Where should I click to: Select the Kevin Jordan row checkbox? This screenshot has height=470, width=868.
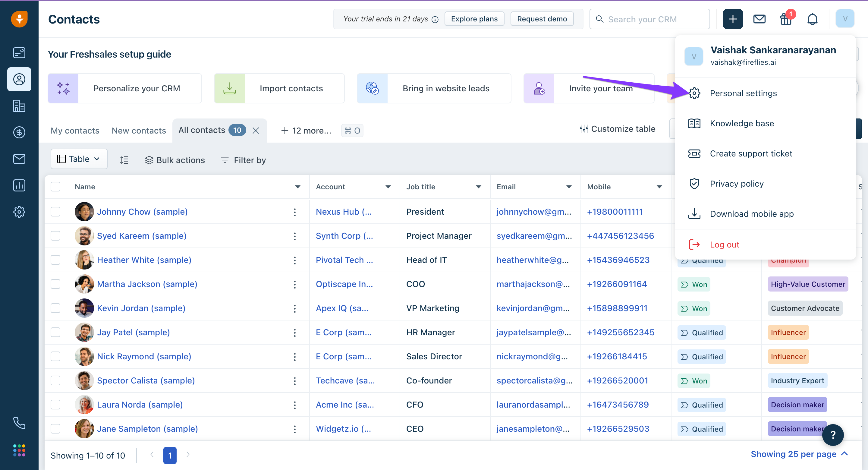click(55, 308)
